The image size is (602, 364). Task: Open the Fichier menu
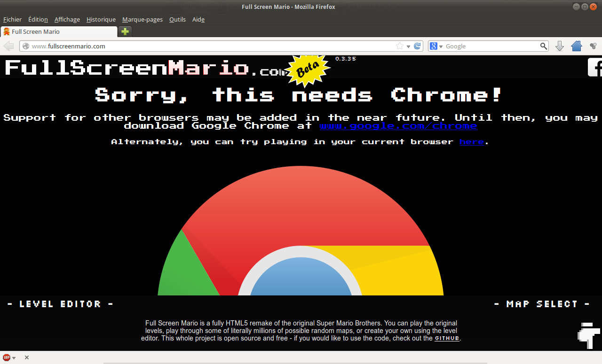[x=12, y=19]
